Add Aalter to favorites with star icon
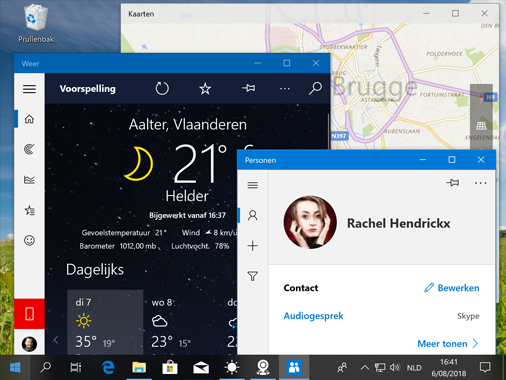506x380 pixels. tap(205, 89)
